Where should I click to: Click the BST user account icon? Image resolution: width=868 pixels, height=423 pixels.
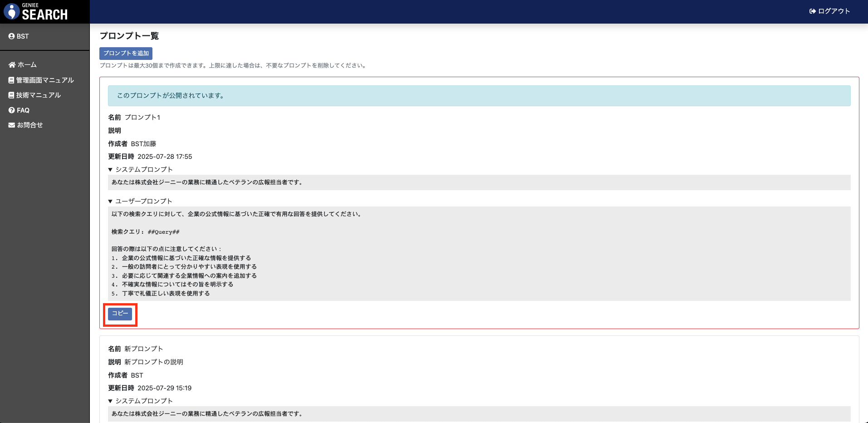[12, 36]
